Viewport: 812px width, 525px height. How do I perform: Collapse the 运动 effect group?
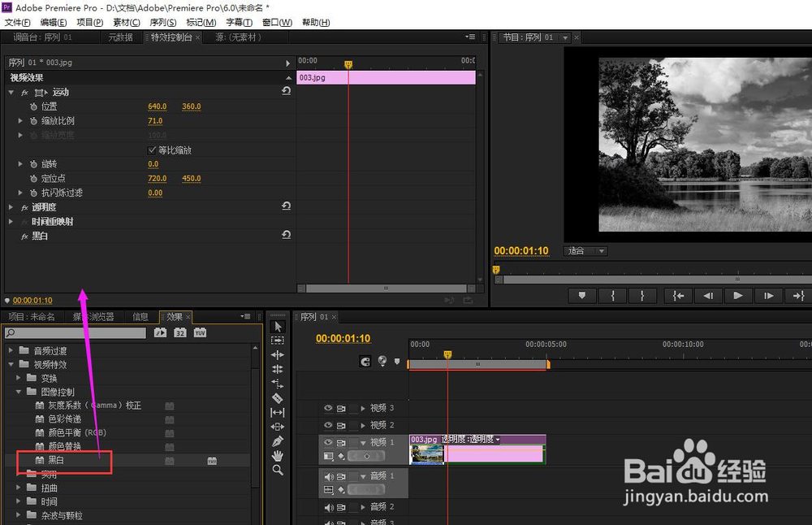pos(11,93)
